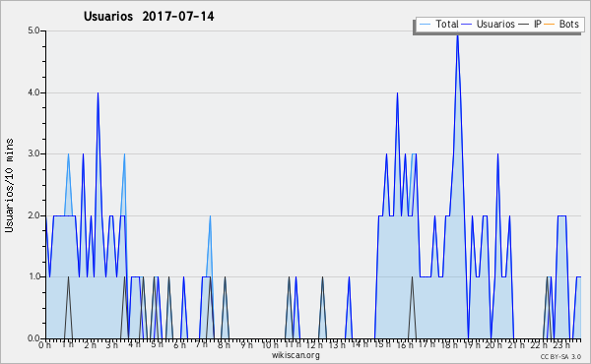Image resolution: width=591 pixels, height=364 pixels.
Task: Click the x-axis label '2 h'
Action: [90, 345]
